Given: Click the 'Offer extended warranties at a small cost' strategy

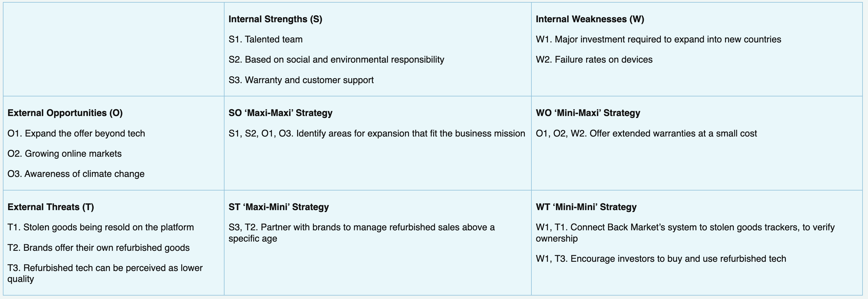Looking at the screenshot, I should 673,134.
